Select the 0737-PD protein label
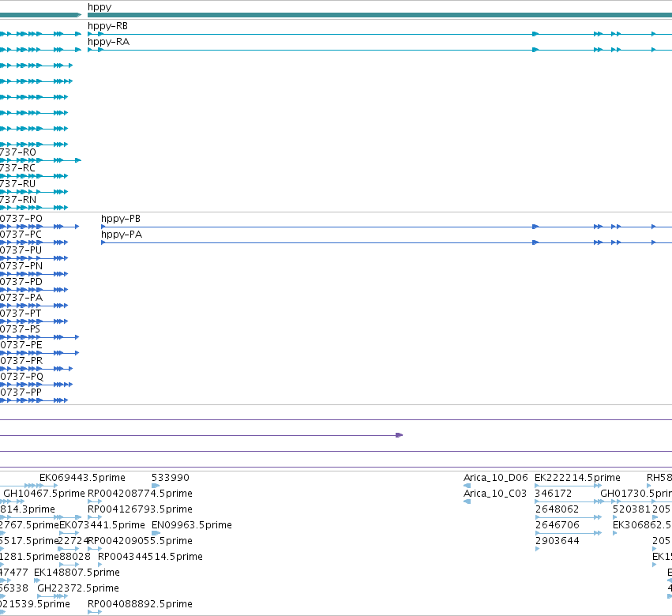 (x=21, y=283)
